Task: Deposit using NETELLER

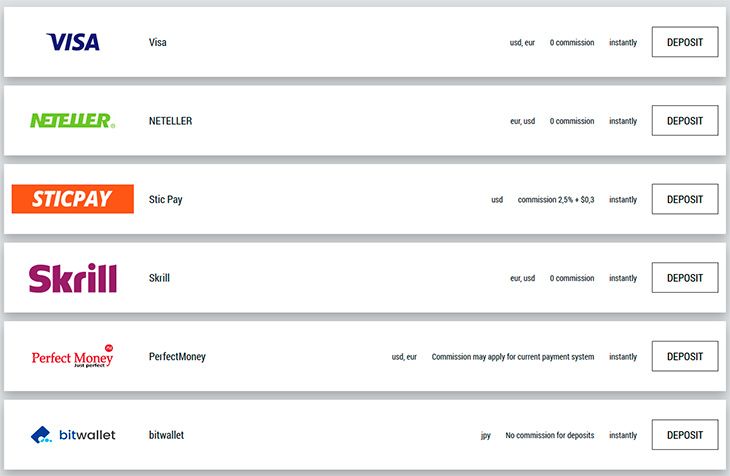Action: pos(685,121)
